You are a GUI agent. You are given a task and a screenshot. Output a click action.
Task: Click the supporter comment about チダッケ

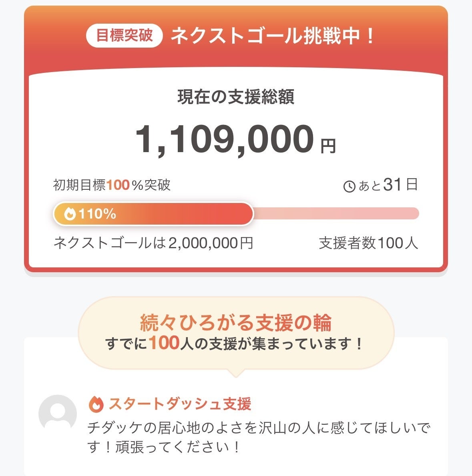click(259, 428)
